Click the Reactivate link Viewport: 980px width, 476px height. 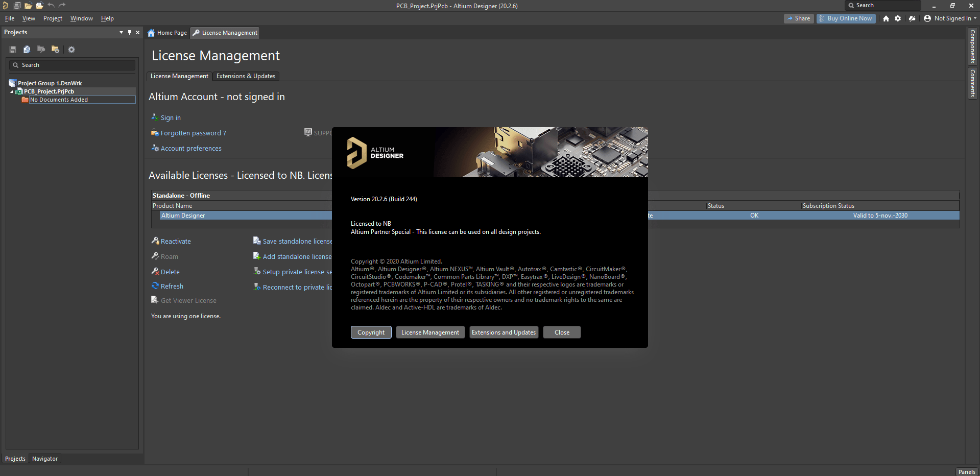pyautogui.click(x=176, y=242)
